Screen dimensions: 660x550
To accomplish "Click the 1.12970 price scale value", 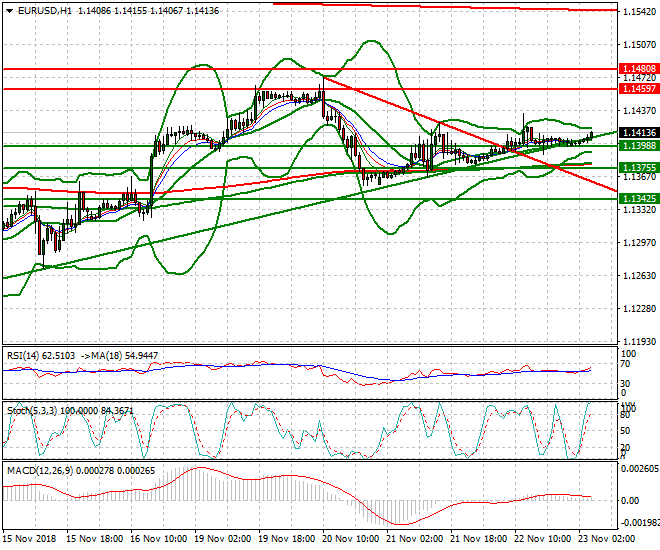I will [x=639, y=242].
